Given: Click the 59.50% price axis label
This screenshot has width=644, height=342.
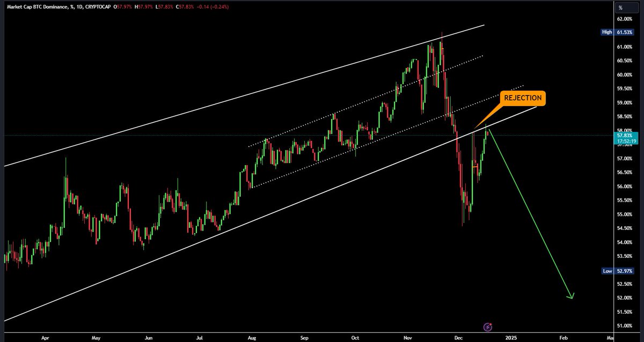Looking at the screenshot, I should (x=624, y=88).
